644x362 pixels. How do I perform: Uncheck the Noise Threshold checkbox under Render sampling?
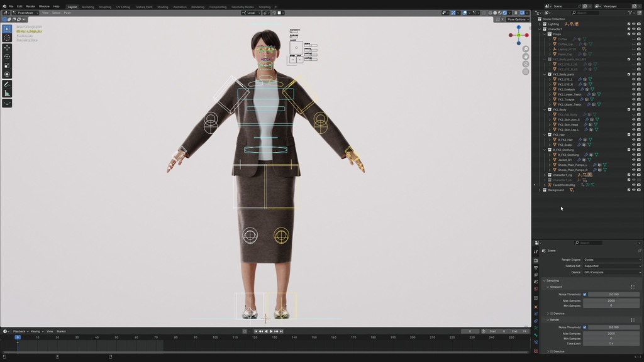[584, 327]
